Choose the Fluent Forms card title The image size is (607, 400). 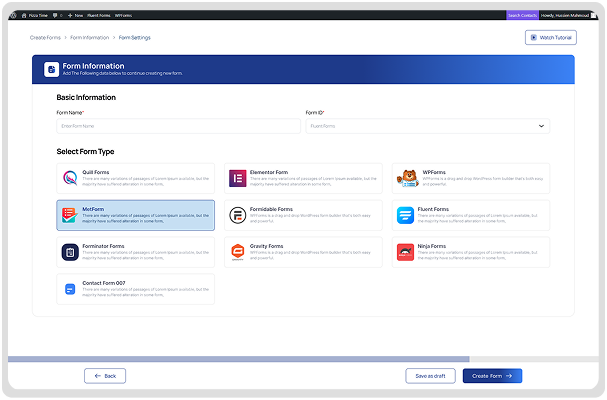[433, 209]
